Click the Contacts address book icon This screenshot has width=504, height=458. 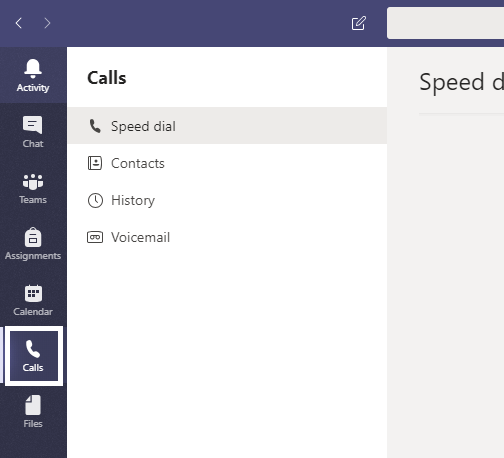coord(95,163)
